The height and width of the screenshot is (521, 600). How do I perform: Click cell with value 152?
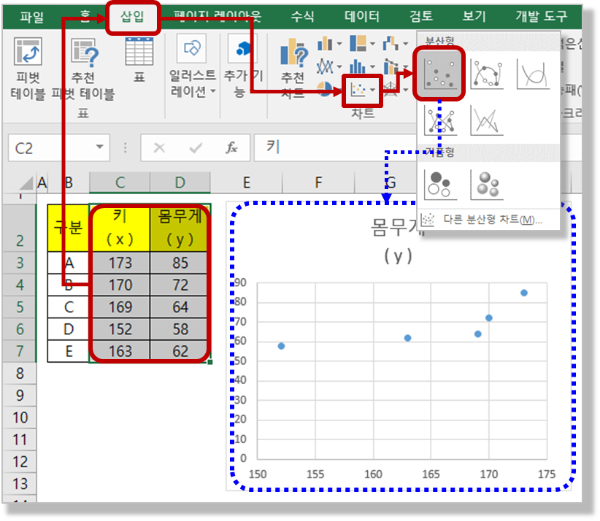[x=119, y=329]
